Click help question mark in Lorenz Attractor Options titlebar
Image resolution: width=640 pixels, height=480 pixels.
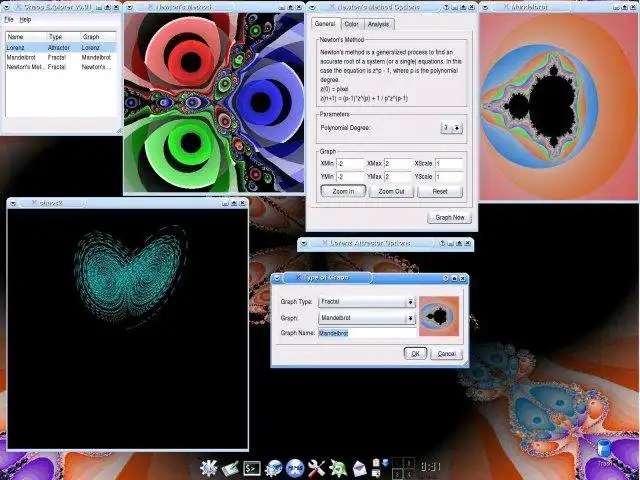click(x=442, y=243)
